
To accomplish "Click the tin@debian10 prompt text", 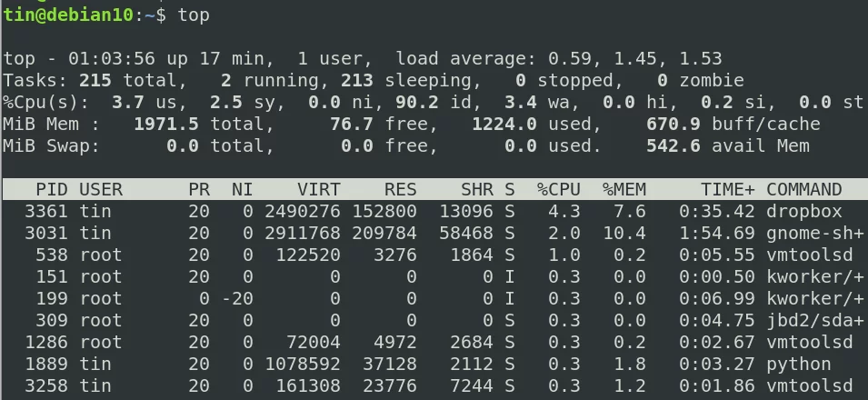I will 68,15.
